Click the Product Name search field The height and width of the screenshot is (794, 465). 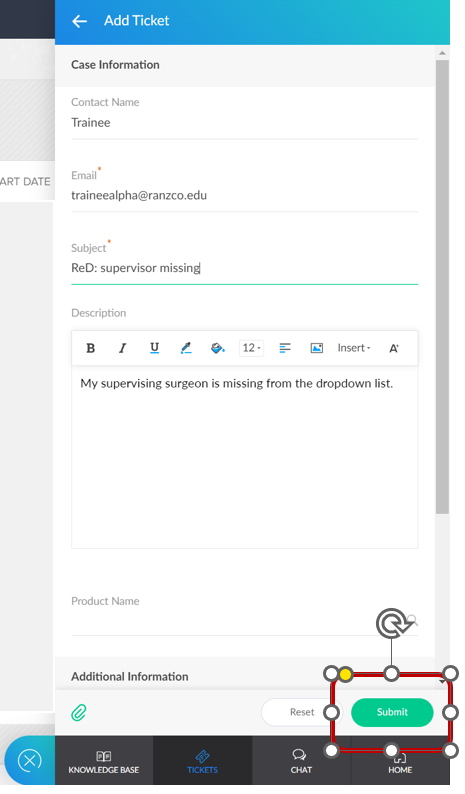click(x=245, y=621)
